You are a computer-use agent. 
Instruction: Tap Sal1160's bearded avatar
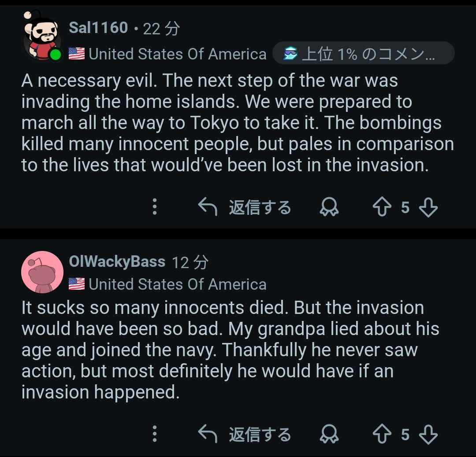pyautogui.click(x=41, y=35)
